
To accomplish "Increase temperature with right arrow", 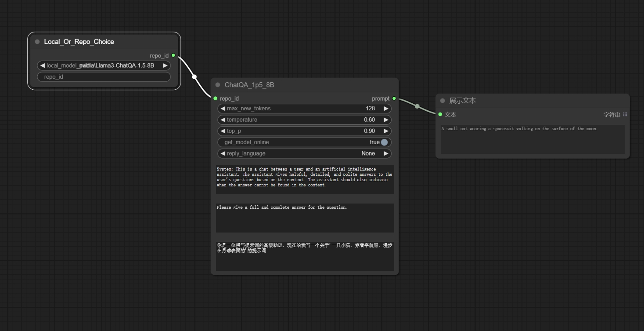I will [386, 120].
